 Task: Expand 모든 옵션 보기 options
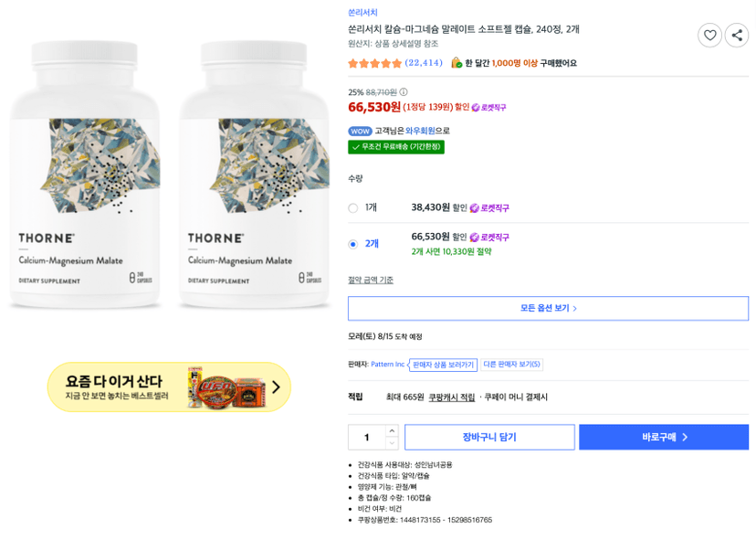tap(548, 308)
